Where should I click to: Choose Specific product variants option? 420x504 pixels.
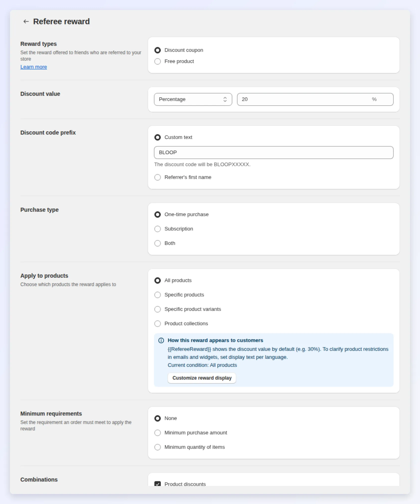click(x=157, y=309)
